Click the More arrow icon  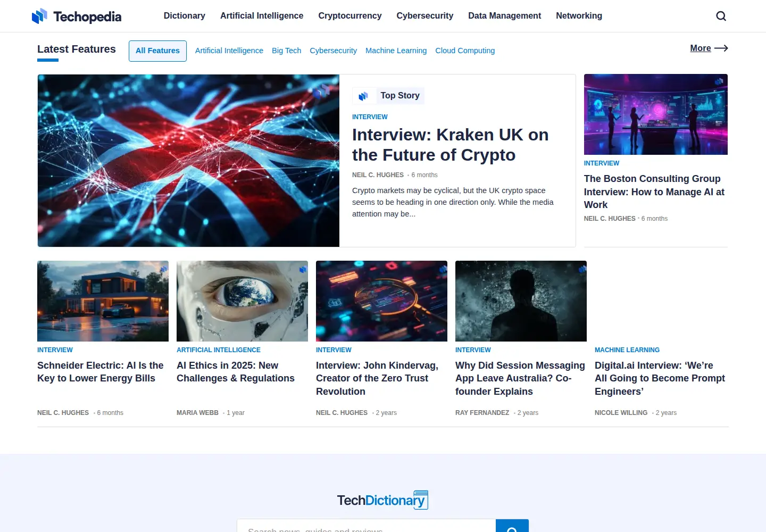[x=721, y=48]
